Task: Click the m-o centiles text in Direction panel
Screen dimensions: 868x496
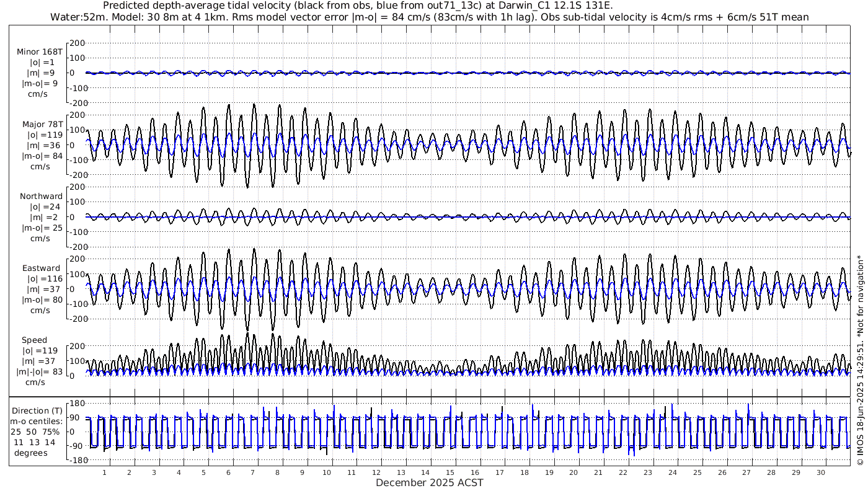Action: 37,421
